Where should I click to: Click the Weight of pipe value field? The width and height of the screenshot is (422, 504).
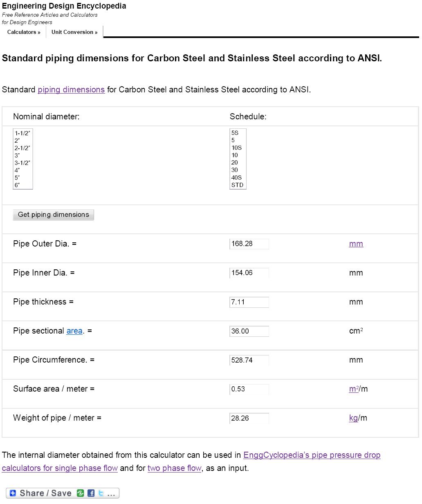coord(249,418)
